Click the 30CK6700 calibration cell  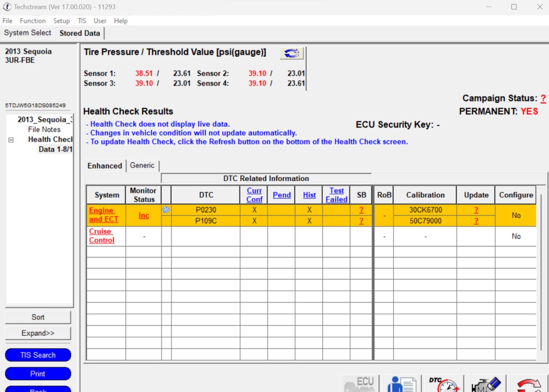(425, 210)
